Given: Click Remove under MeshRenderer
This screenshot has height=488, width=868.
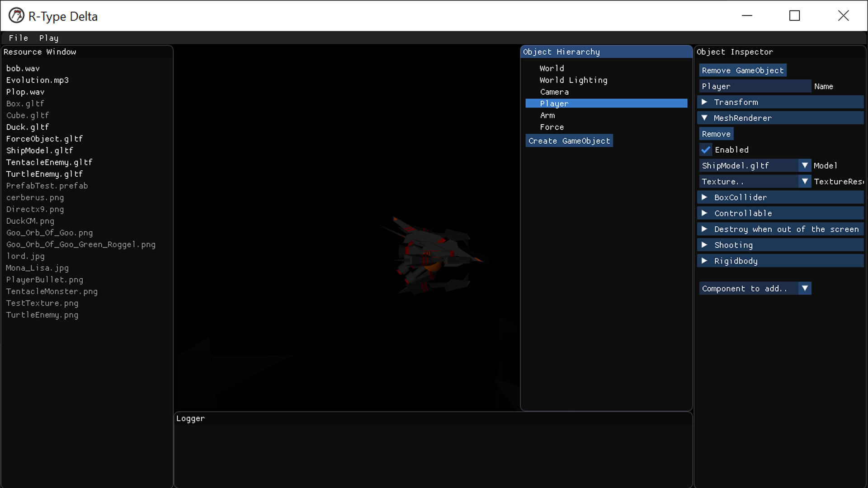Looking at the screenshot, I should click(716, 134).
